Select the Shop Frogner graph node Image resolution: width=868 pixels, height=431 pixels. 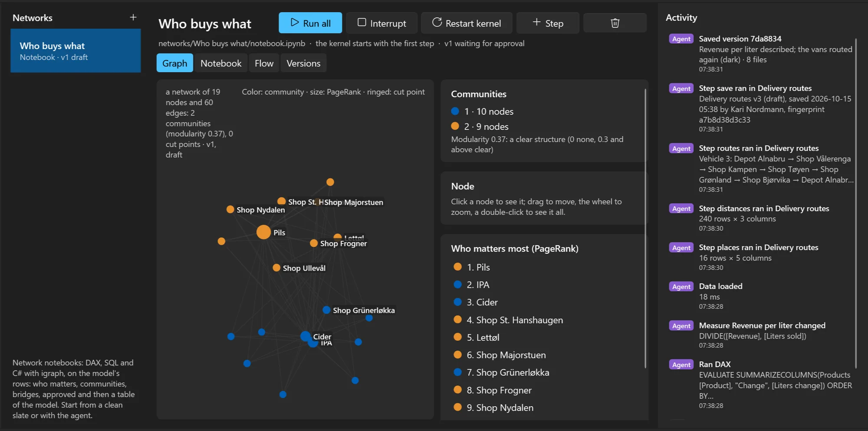[x=314, y=243]
